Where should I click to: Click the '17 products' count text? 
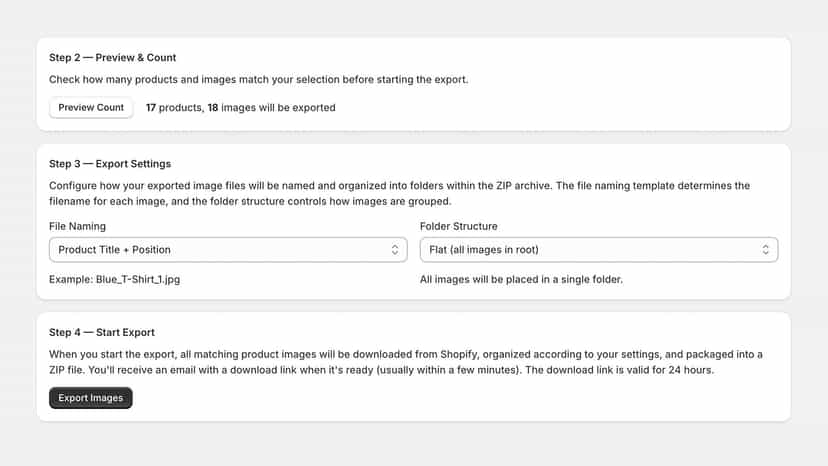pyautogui.click(x=174, y=107)
